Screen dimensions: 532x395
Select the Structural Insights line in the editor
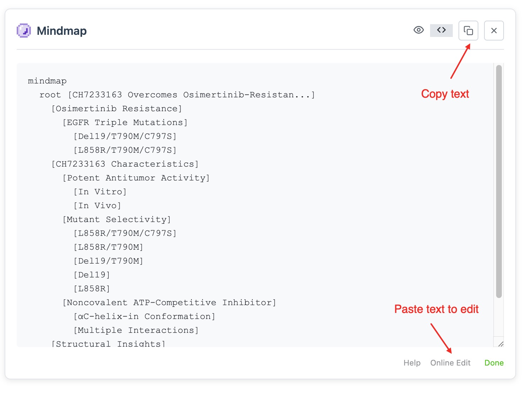coord(108,343)
